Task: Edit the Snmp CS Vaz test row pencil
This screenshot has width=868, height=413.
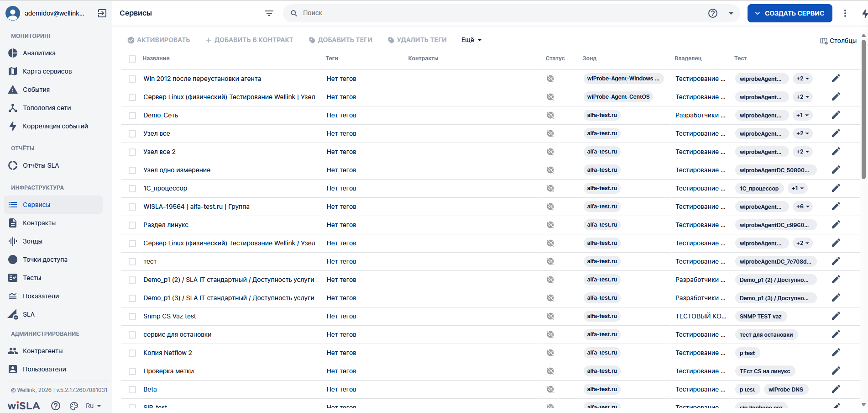Action: 836,316
